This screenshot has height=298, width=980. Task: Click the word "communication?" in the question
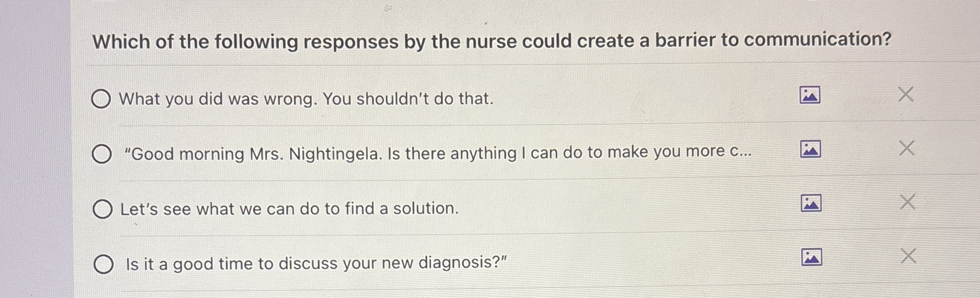[817, 39]
